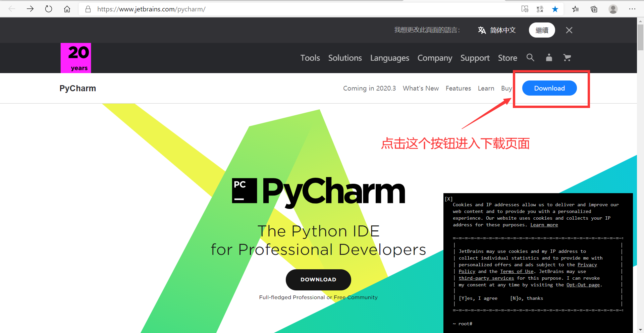Click the user profile avatar
Screen dimensions: 644x333
(x=613, y=9)
